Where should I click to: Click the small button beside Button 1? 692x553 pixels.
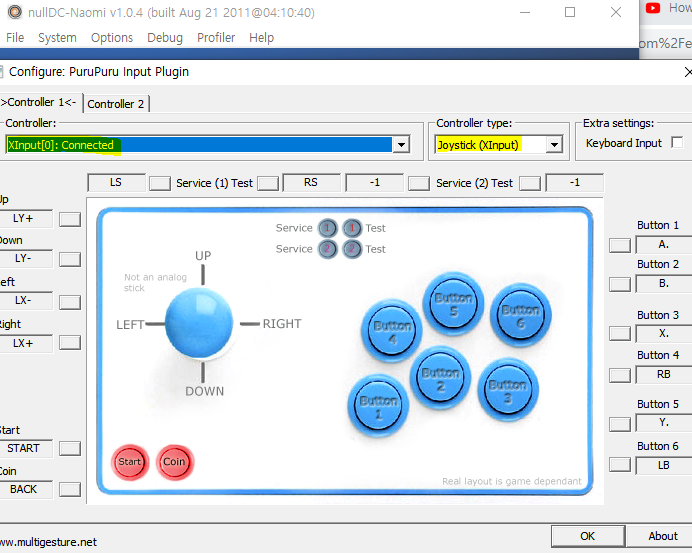[x=620, y=245]
